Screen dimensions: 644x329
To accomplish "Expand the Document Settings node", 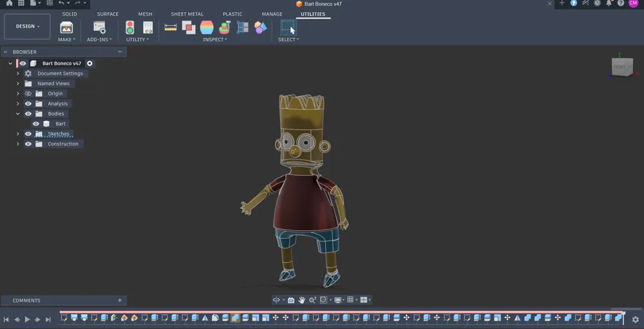I will point(17,73).
